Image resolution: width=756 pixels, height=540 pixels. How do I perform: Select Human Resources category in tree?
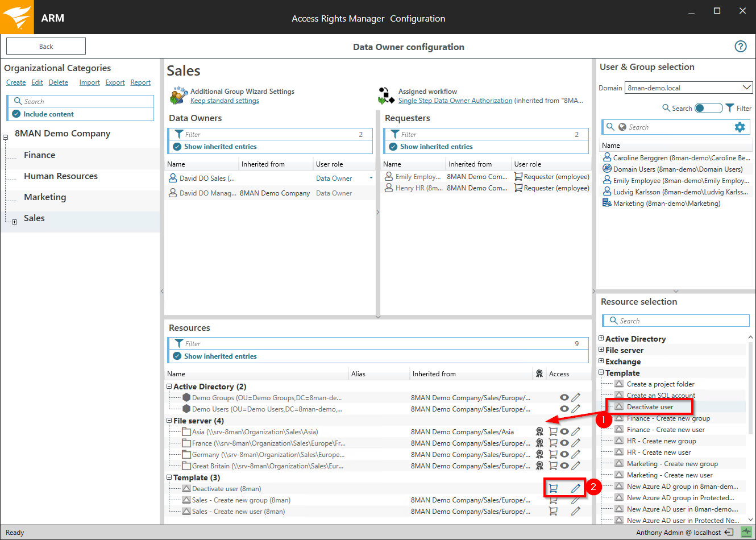pyautogui.click(x=61, y=176)
